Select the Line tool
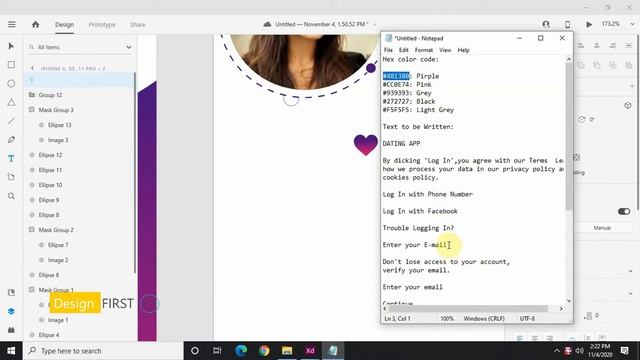Viewport: 640px width, 360px height. 11,121
